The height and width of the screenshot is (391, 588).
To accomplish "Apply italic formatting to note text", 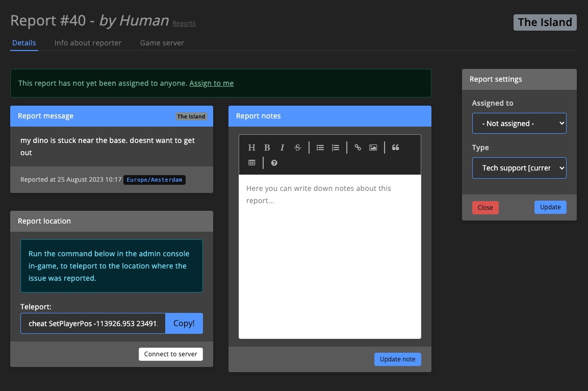I will (282, 148).
